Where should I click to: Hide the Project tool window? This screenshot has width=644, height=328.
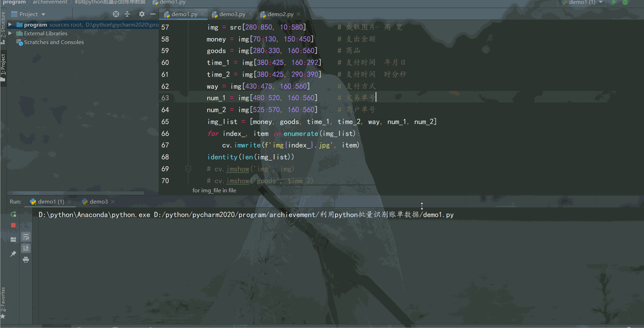pos(153,14)
